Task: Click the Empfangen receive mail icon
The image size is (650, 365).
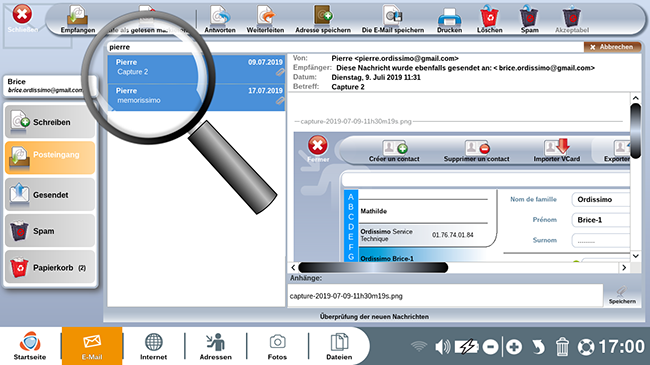Action: [78, 19]
